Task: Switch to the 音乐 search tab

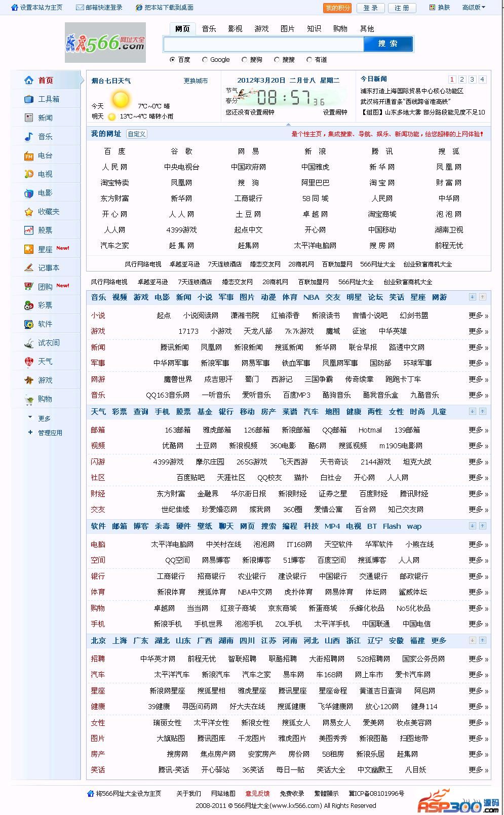Action: click(209, 29)
